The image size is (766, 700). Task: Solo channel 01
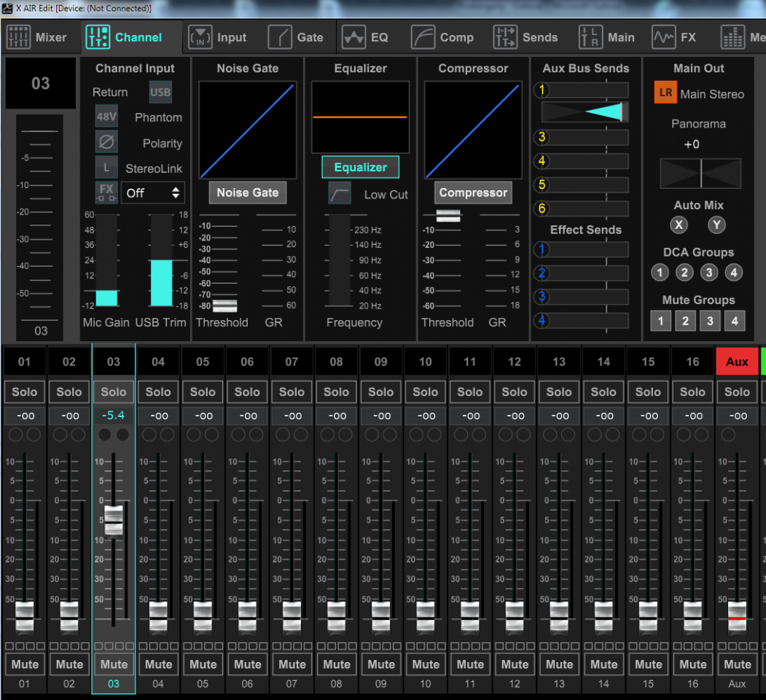25,392
